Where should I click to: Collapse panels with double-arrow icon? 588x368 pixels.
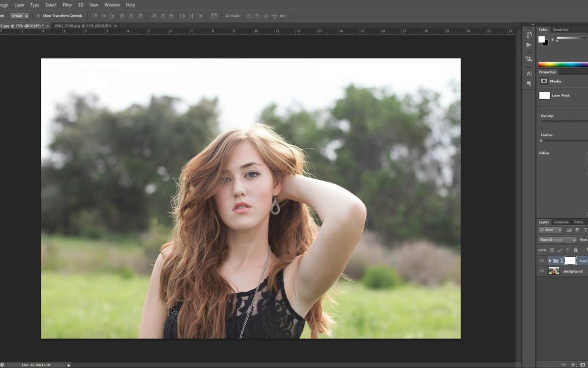pyautogui.click(x=532, y=25)
